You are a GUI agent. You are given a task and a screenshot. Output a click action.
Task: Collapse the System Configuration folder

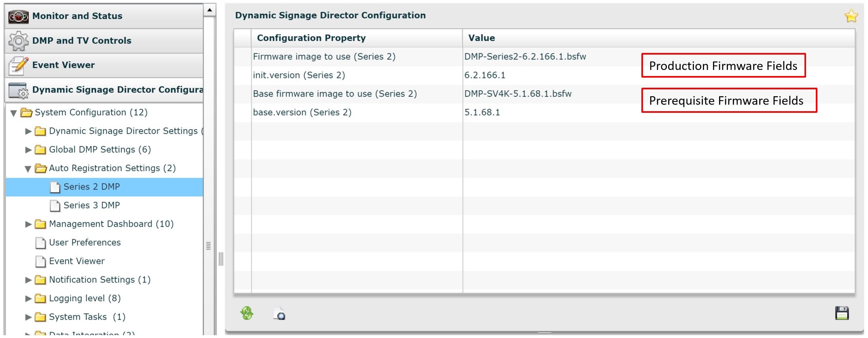[13, 113]
